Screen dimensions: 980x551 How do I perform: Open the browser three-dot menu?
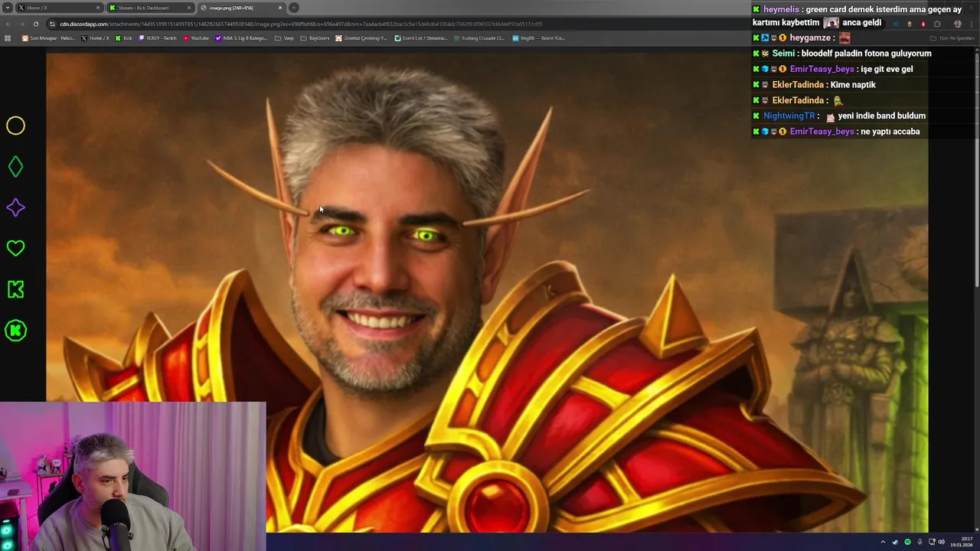click(x=972, y=24)
